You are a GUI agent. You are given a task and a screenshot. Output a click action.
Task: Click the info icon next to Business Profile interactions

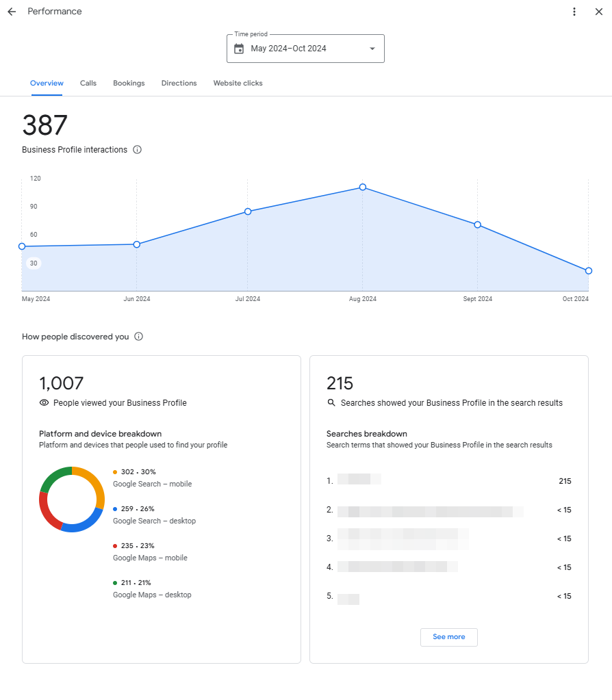tap(137, 149)
